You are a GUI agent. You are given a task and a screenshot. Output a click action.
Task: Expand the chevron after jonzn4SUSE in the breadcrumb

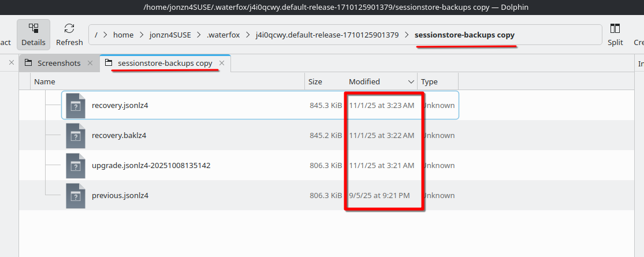point(199,35)
